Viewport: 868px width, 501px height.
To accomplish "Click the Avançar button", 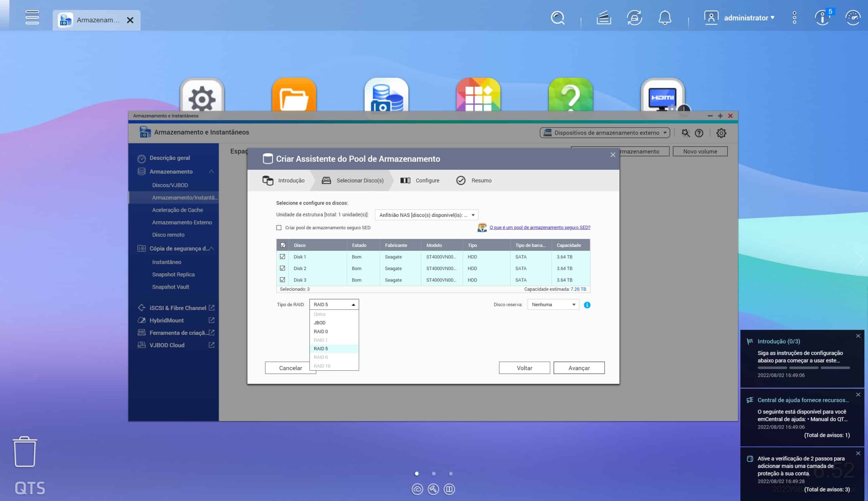I will point(579,368).
